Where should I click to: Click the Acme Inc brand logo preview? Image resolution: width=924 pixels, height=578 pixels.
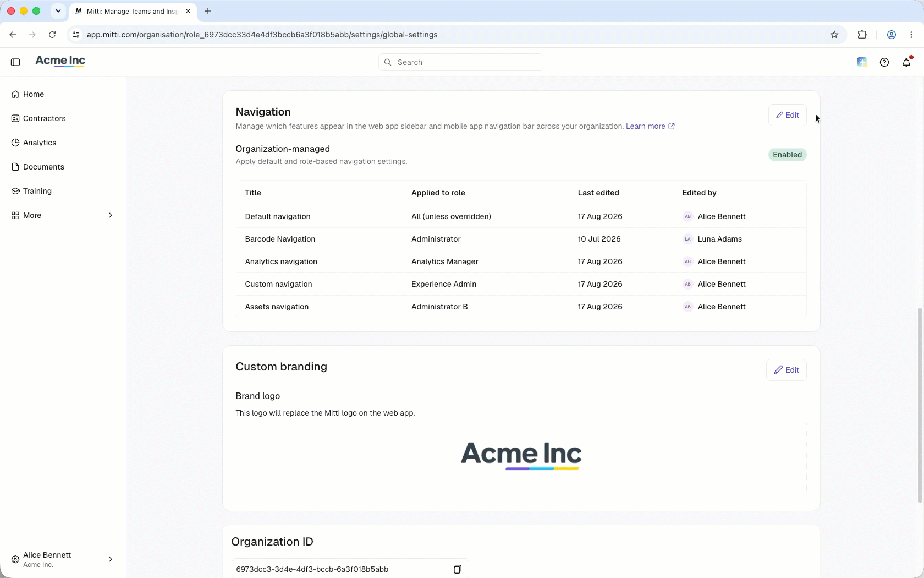point(521,456)
